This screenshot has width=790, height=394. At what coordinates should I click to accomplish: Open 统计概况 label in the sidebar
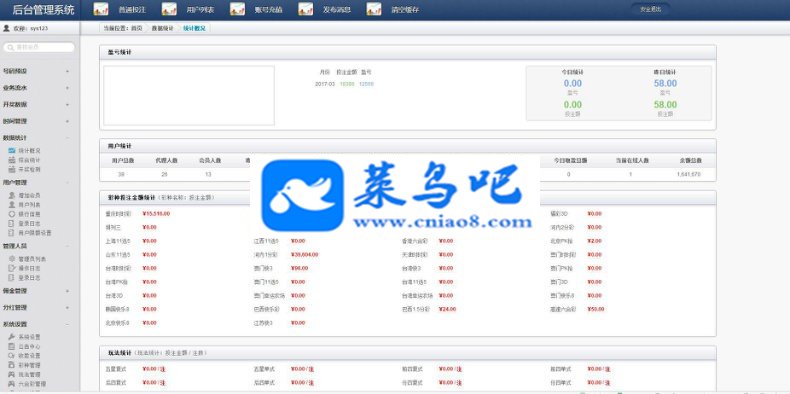(x=29, y=150)
